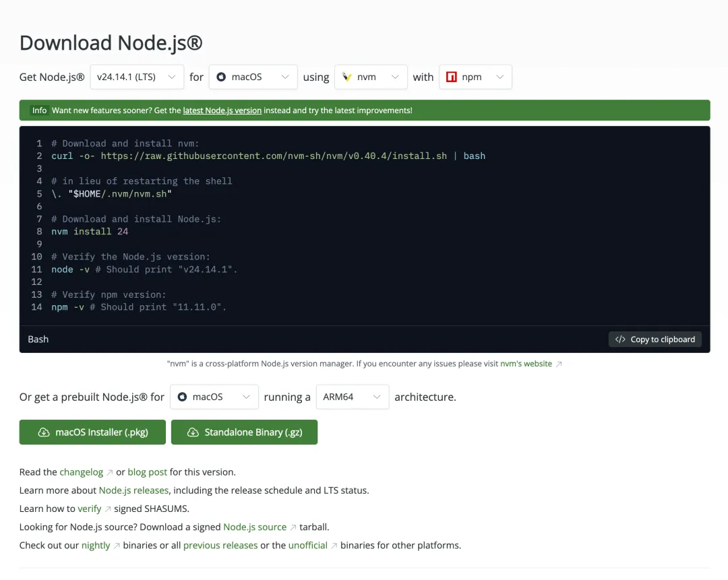
Task: Open the npm package manager dropdown
Action: (475, 77)
